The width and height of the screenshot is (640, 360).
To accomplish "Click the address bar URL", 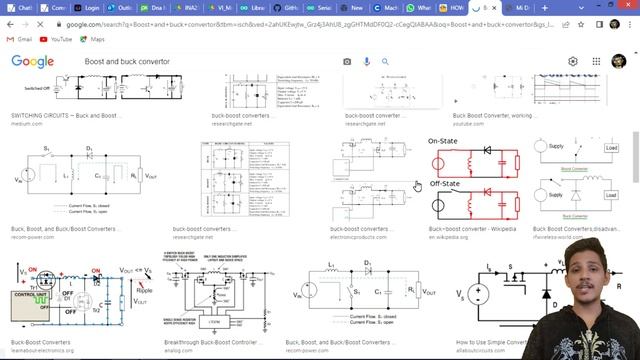I will click(310, 24).
